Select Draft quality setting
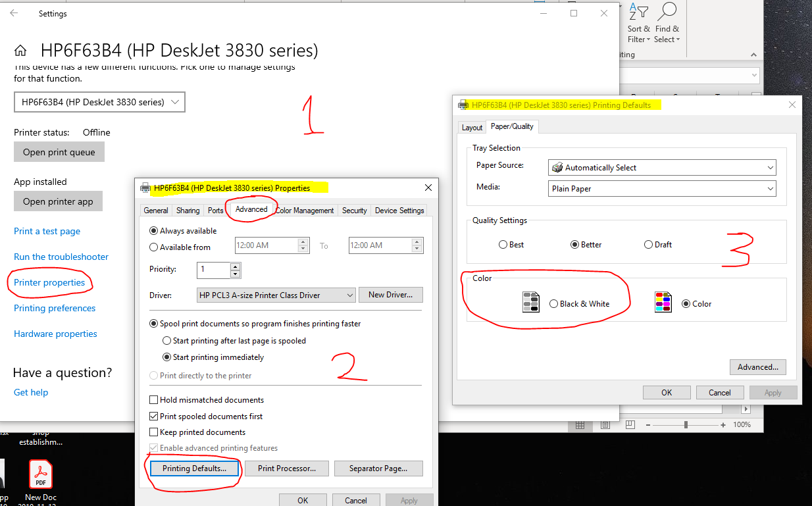 648,245
